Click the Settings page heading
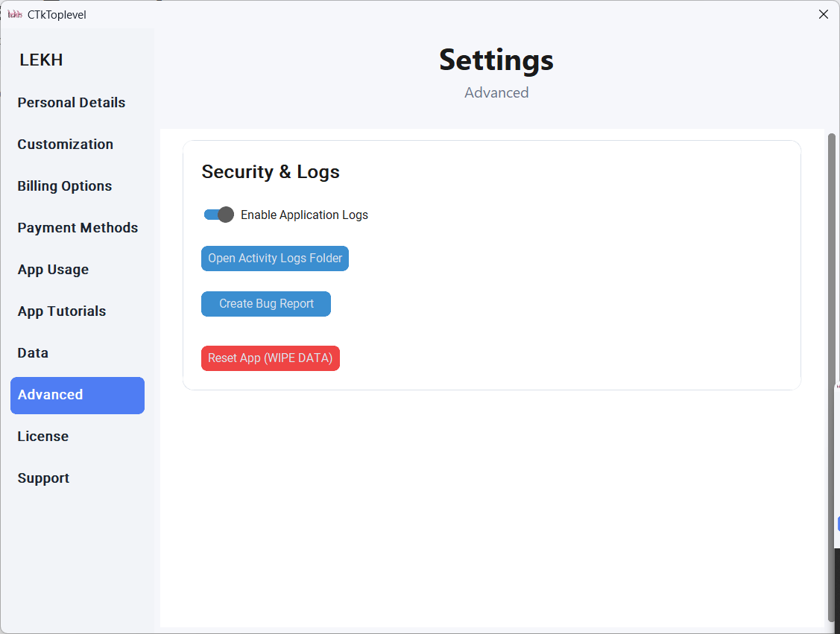Image resolution: width=840 pixels, height=634 pixels. (x=496, y=60)
